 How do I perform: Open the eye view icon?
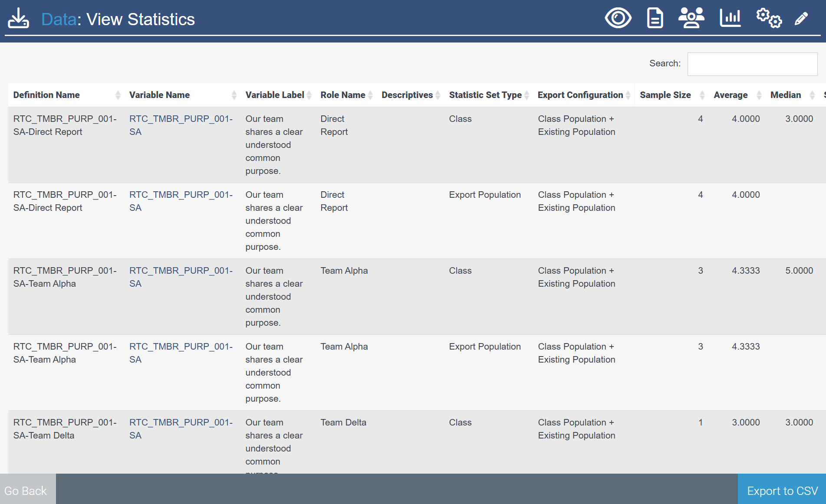pyautogui.click(x=618, y=18)
